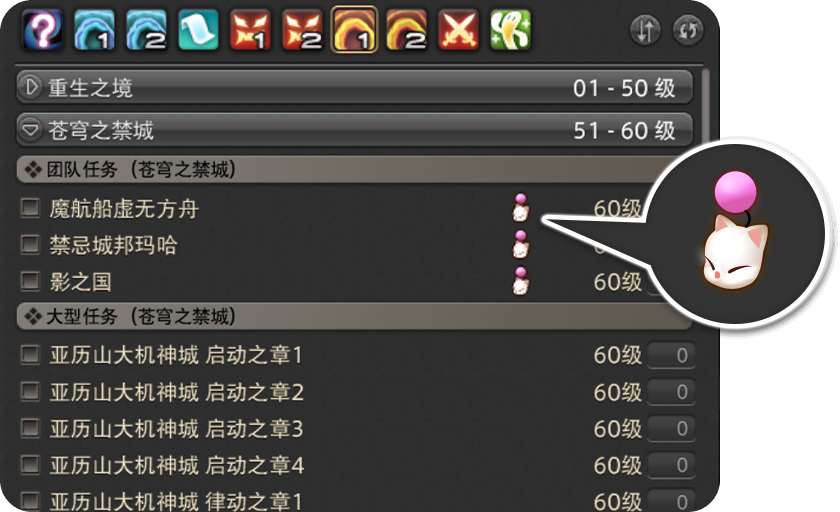The height and width of the screenshot is (512, 840).
Task: Open the crossed swords PvP icon
Action: click(x=459, y=30)
